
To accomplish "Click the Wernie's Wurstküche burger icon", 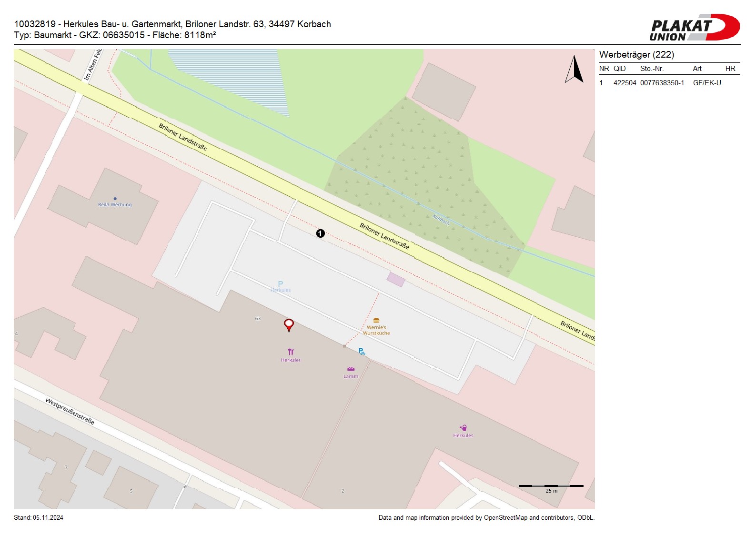I will click(376, 320).
